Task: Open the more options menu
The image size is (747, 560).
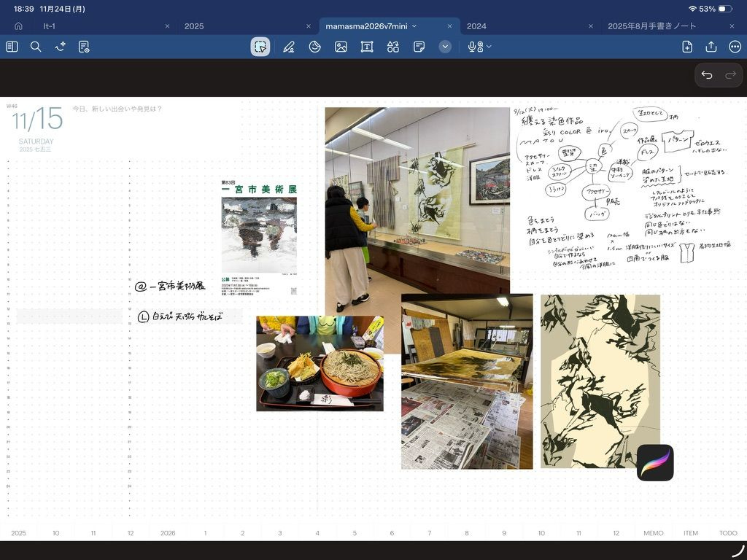Action: coord(735,47)
